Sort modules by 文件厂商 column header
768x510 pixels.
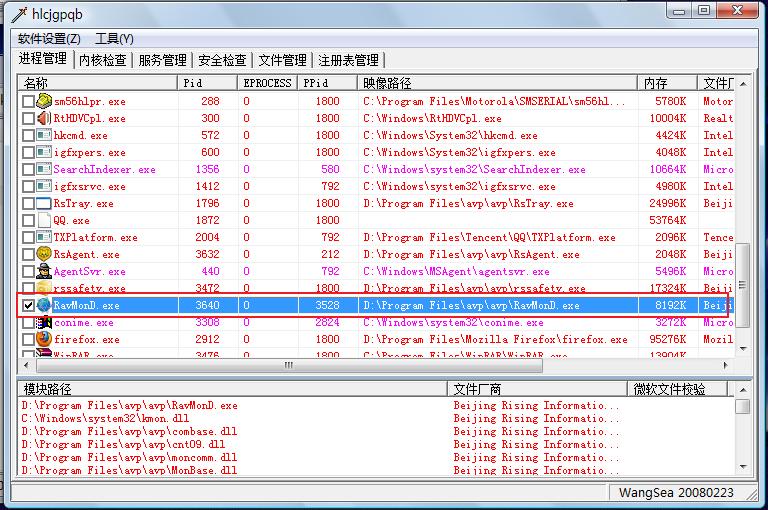[x=537, y=389]
